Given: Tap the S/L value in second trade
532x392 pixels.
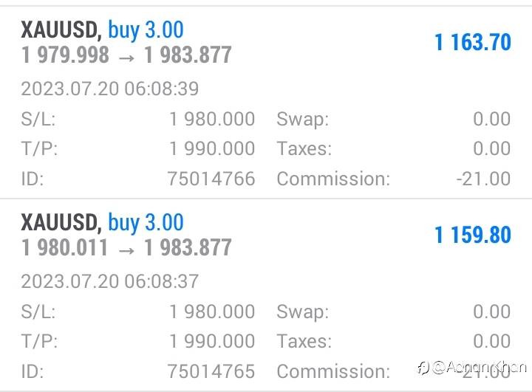Looking at the screenshot, I should pos(212,312).
